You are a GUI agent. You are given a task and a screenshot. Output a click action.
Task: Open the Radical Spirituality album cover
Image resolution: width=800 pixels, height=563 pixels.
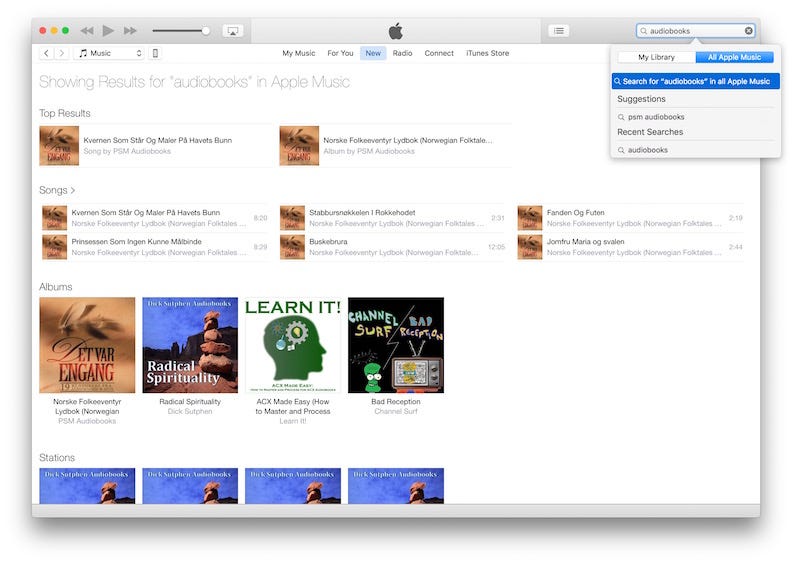click(x=190, y=345)
